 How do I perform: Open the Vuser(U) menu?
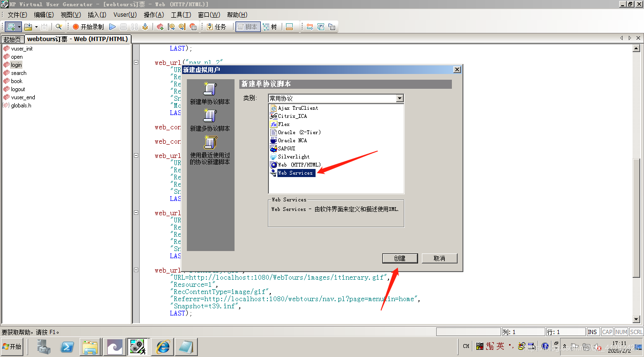click(x=125, y=15)
